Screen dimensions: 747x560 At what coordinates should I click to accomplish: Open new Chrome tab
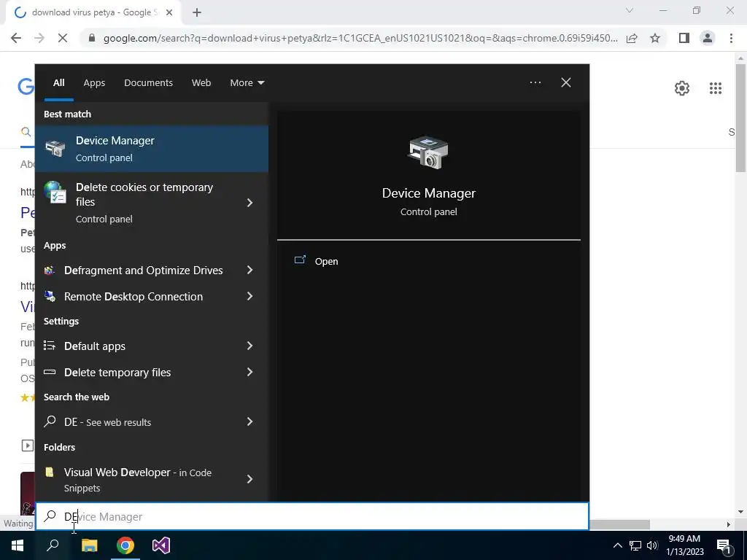197,13
